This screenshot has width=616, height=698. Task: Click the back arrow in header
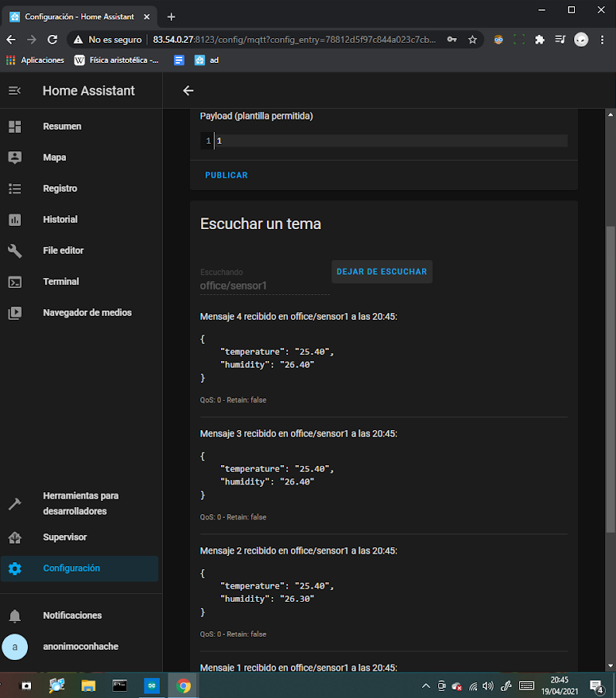point(188,91)
